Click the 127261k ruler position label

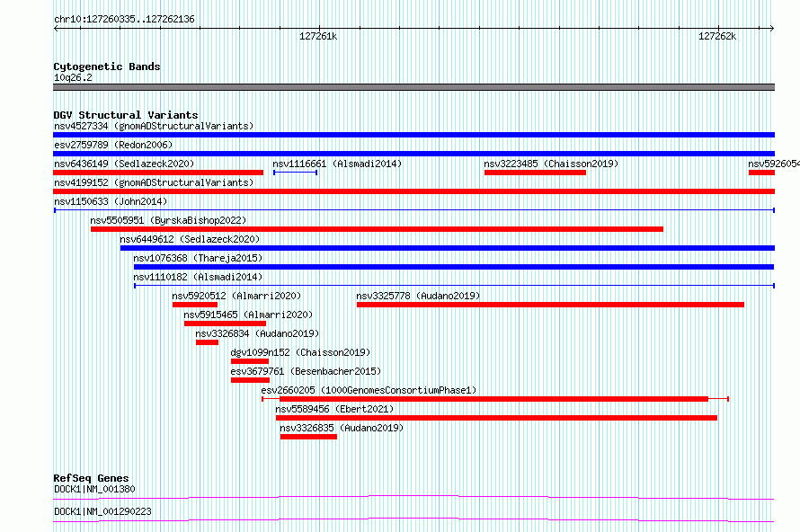[318, 36]
